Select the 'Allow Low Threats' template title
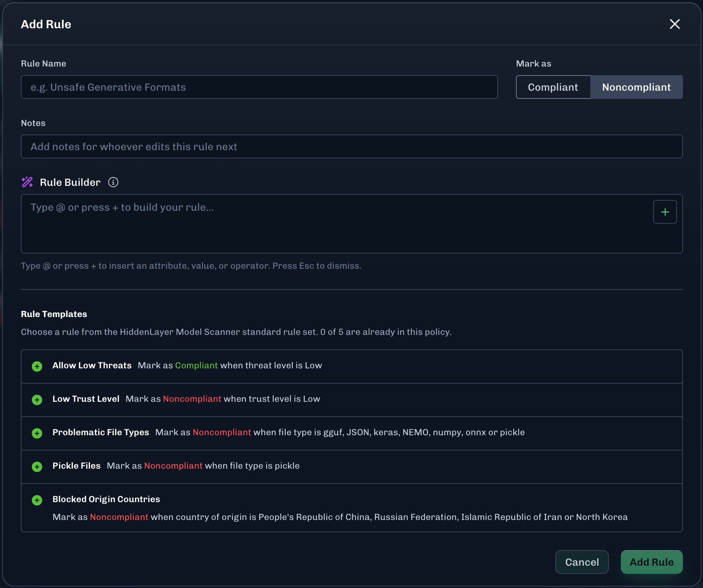This screenshot has height=588, width=703. (x=92, y=365)
